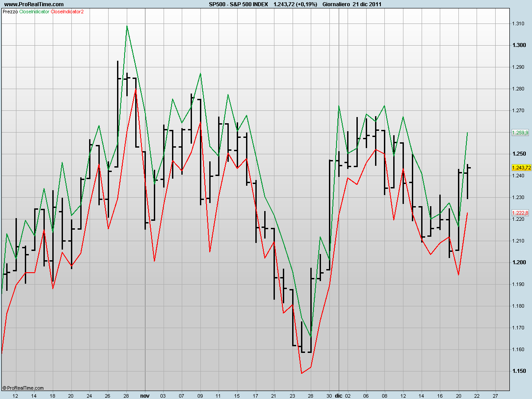This screenshot has width=532, height=399.
Task: Click the 1.230 price axis label
Action: pyautogui.click(x=519, y=197)
